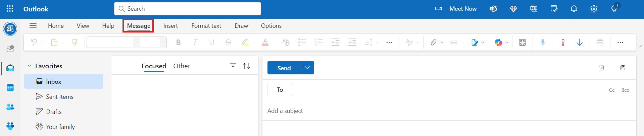Open the font color picker dropdown
The image size is (644, 136).
pos(274,43)
